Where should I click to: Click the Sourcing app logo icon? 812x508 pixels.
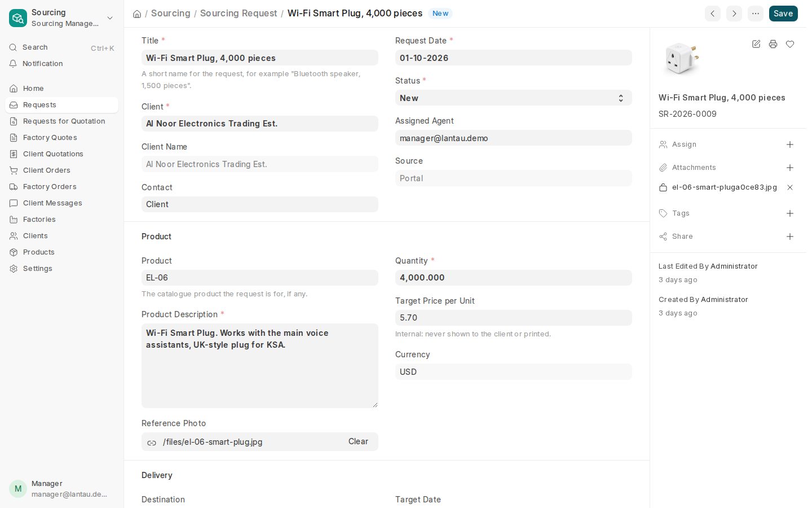pyautogui.click(x=18, y=18)
